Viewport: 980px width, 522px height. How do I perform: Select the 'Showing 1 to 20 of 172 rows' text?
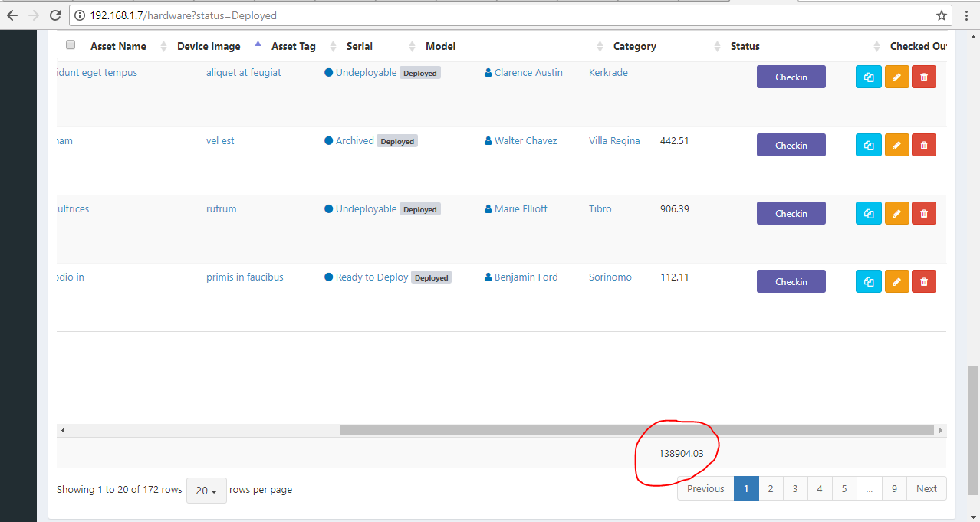[x=120, y=489]
